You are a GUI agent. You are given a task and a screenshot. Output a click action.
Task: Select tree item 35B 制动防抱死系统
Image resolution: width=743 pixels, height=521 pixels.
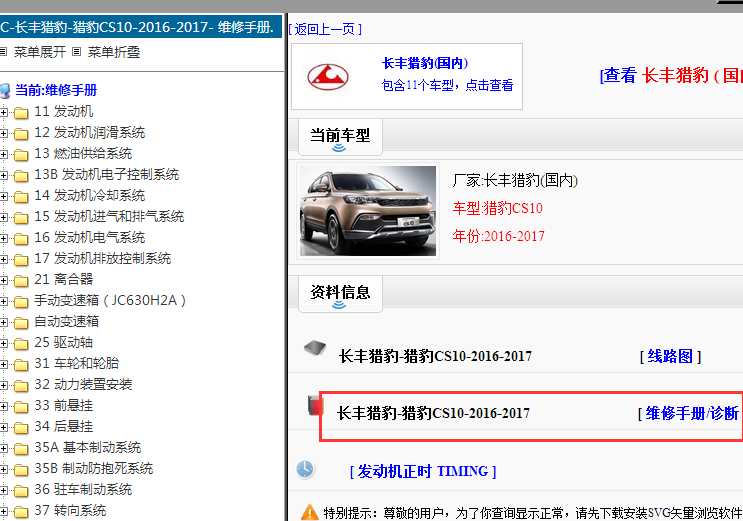tap(94, 468)
